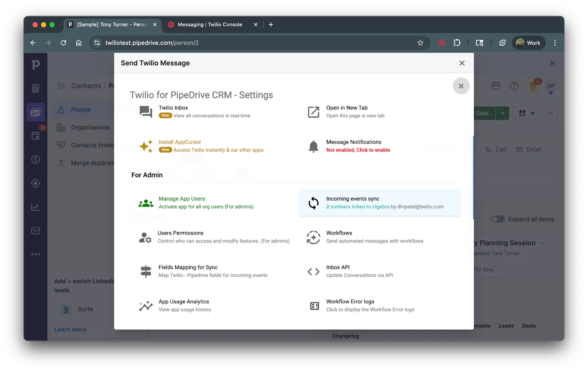This screenshot has height=372, width=588.
Task: Open the Sales Inbox envelope icon in sidebar
Action: [35, 230]
